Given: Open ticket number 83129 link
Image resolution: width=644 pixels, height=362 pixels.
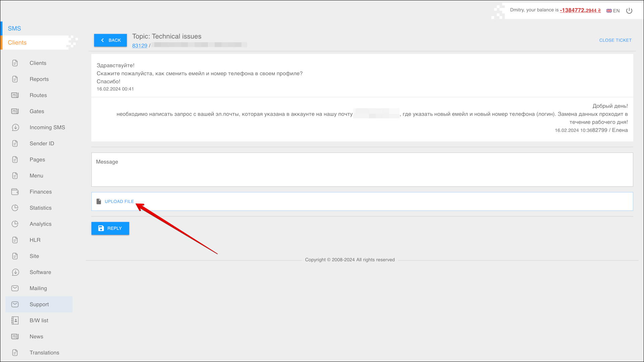Looking at the screenshot, I should click(x=140, y=46).
